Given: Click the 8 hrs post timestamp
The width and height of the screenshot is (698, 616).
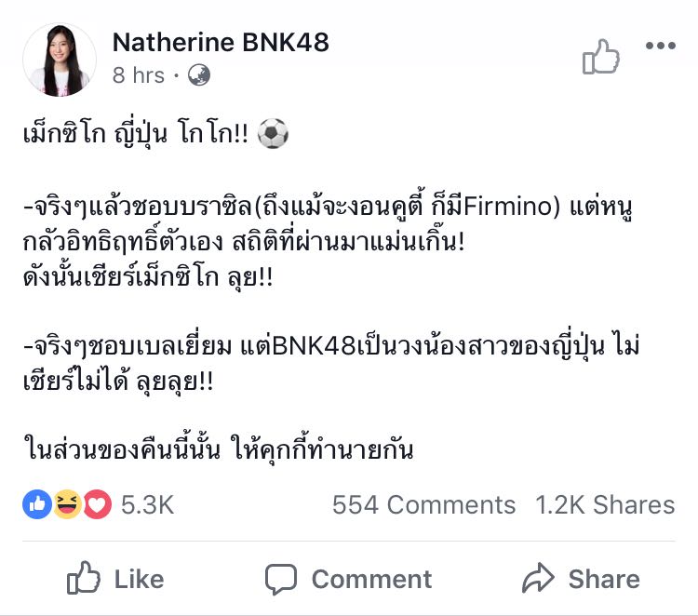Looking at the screenshot, I should [138, 75].
